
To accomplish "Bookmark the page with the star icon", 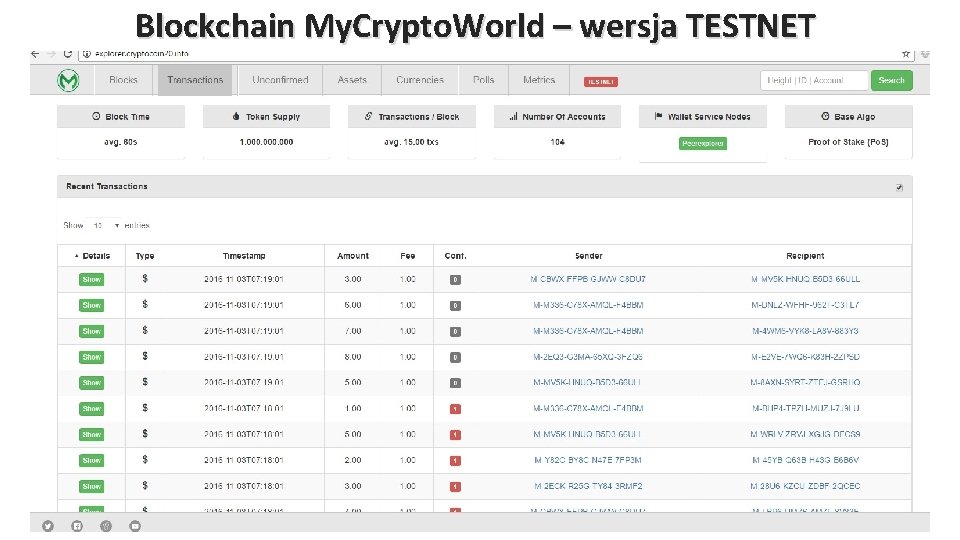I will click(x=906, y=54).
